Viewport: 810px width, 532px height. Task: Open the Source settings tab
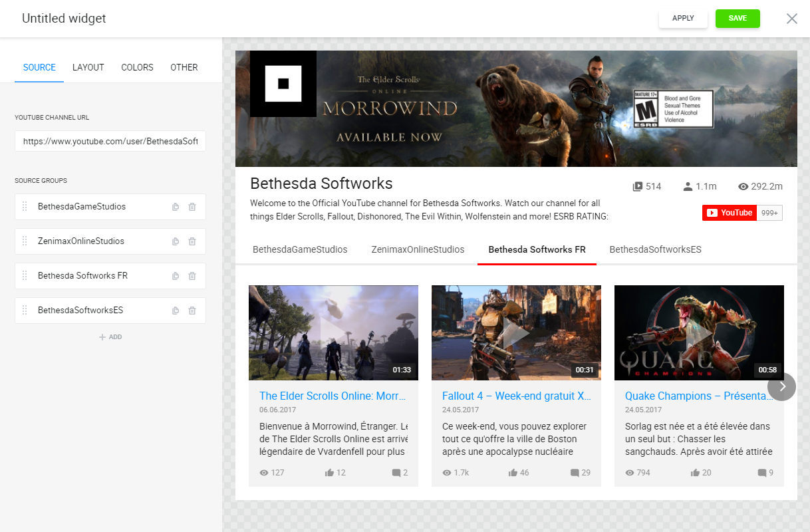(39, 67)
